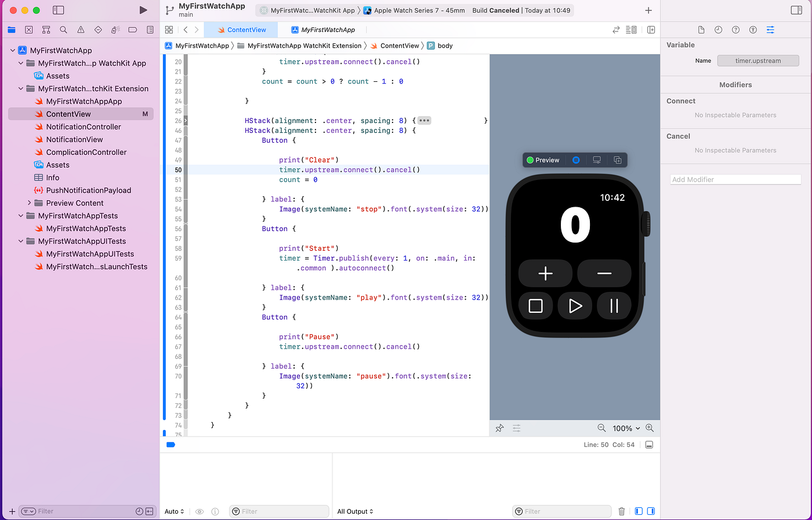Select the issue navigator warning icon

(x=81, y=29)
